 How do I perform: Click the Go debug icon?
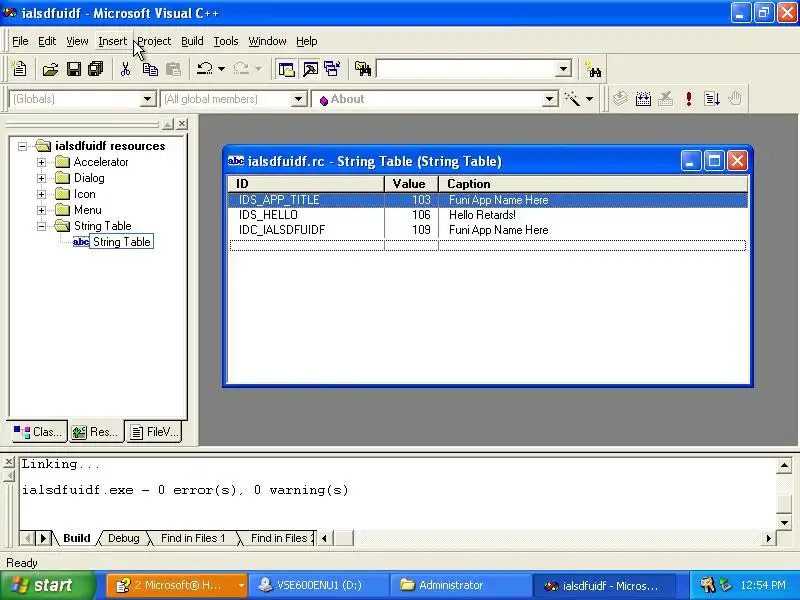712,98
